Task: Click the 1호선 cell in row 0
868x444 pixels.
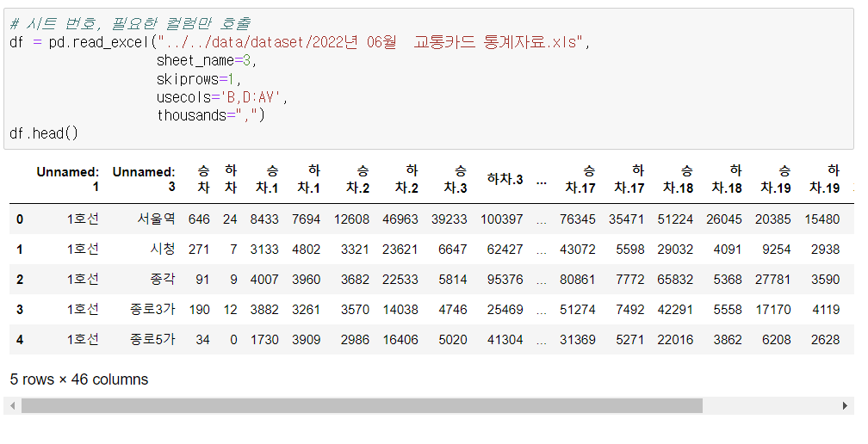Action: (x=83, y=219)
